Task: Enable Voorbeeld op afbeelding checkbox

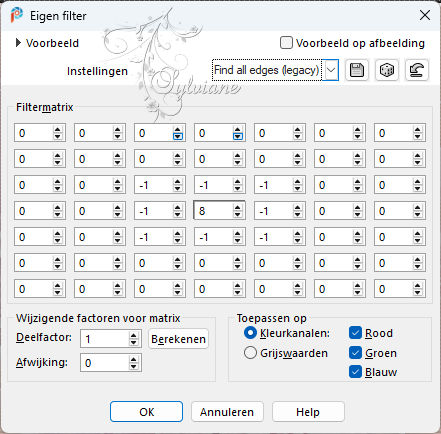Action: pyautogui.click(x=286, y=43)
